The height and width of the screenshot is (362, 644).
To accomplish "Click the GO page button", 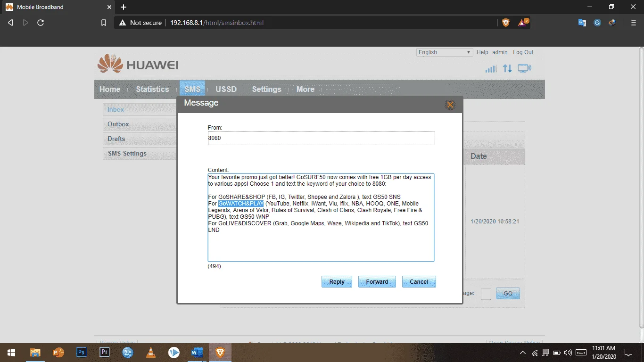I will pyautogui.click(x=508, y=293).
